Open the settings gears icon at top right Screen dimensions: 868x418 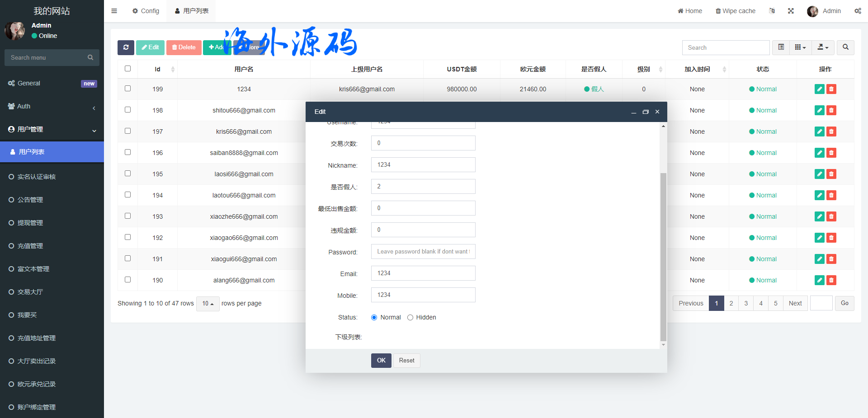(x=858, y=11)
